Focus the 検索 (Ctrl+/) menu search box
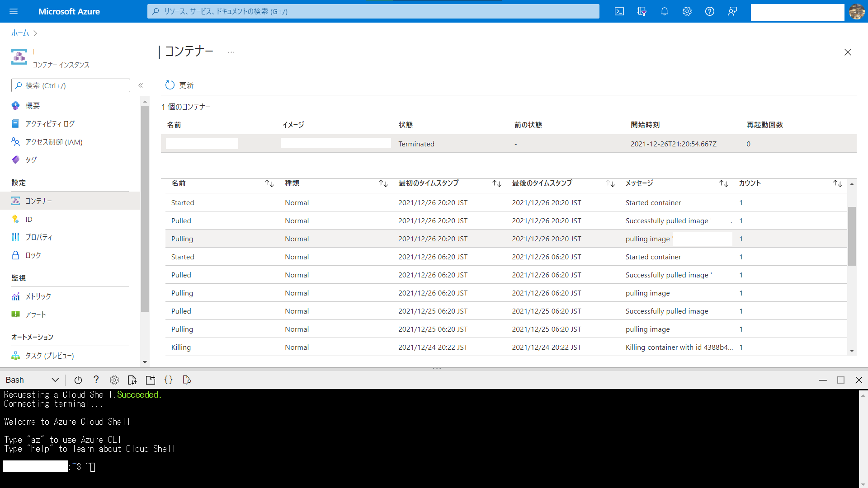The height and width of the screenshot is (488, 868). [71, 85]
